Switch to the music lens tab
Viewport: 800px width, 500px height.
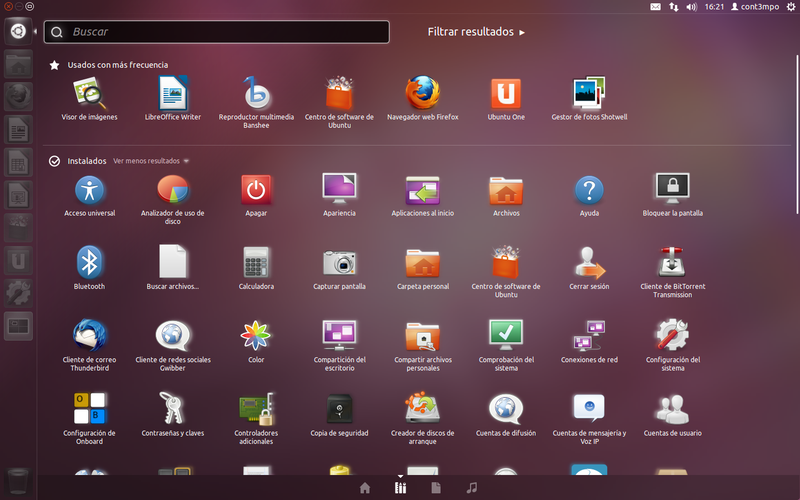pyautogui.click(x=471, y=488)
